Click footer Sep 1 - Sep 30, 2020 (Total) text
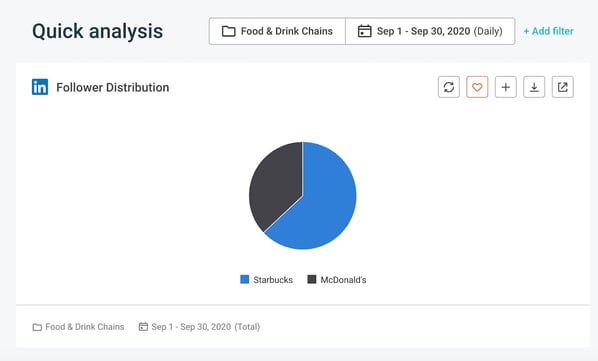This screenshot has height=361, width=598. tap(199, 327)
